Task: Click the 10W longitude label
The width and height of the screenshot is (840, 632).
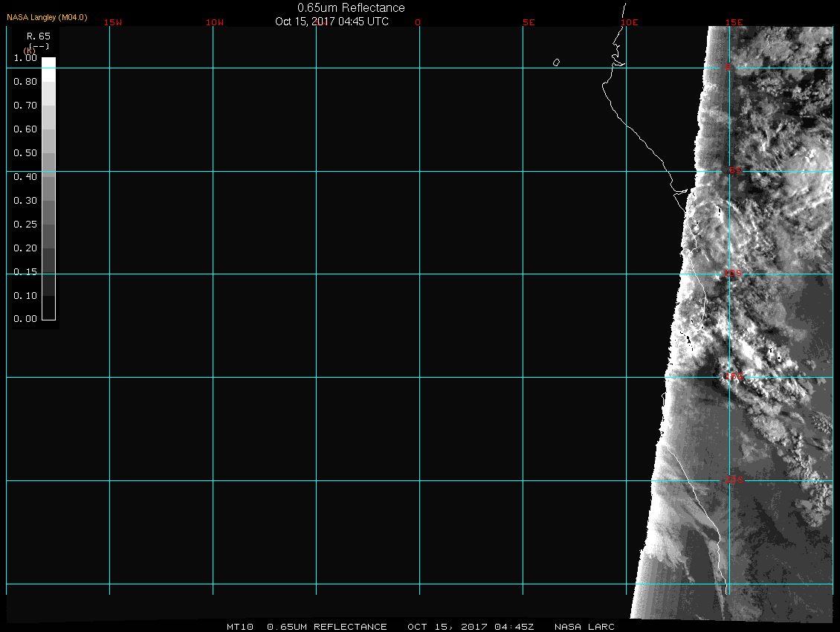Action: 215,22
